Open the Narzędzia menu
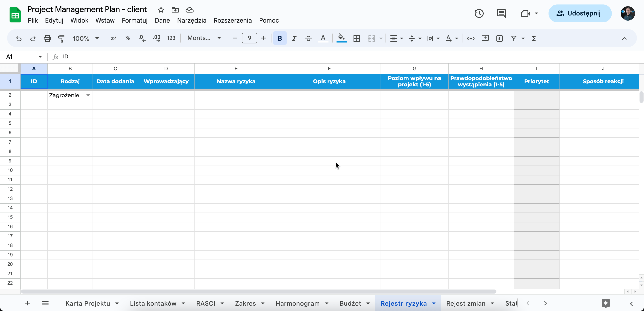 point(191,20)
